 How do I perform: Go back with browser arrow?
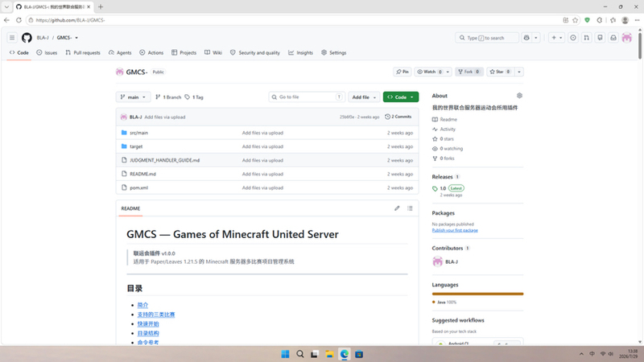[x=6, y=20]
